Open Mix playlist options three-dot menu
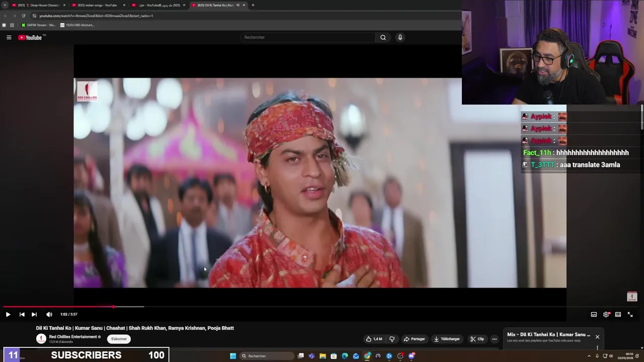This screenshot has height=362, width=644. 597,347
